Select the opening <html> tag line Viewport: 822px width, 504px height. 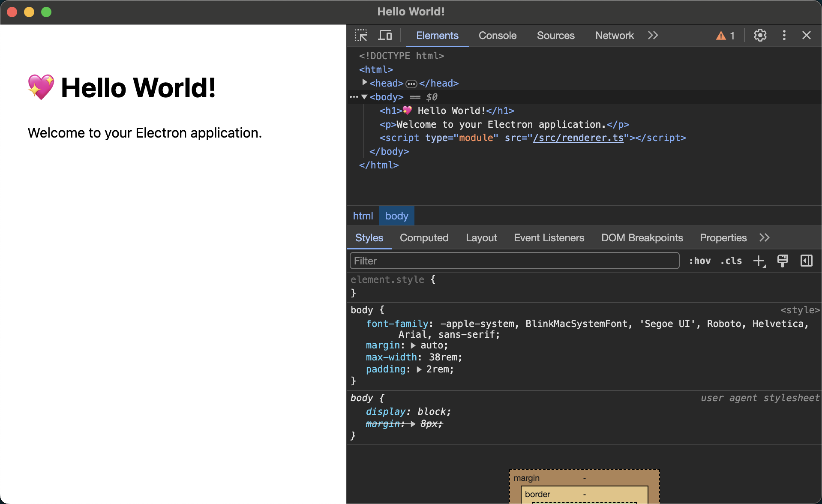(x=376, y=69)
